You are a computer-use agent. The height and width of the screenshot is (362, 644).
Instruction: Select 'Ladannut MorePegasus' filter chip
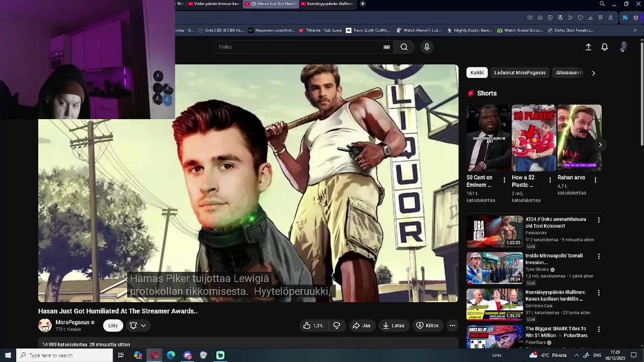tap(520, 73)
